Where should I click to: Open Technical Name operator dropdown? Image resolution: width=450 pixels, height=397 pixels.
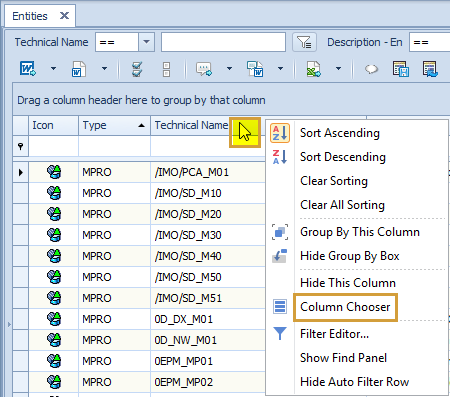[x=147, y=42]
